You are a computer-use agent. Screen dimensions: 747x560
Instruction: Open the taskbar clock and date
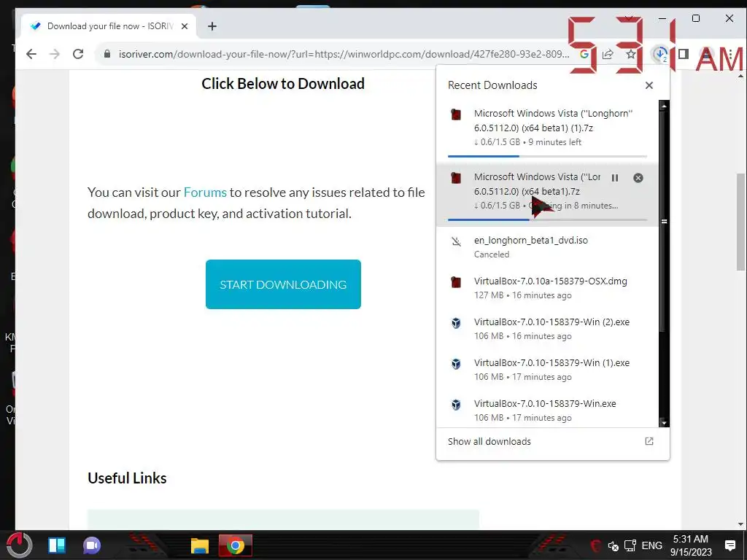(691, 545)
